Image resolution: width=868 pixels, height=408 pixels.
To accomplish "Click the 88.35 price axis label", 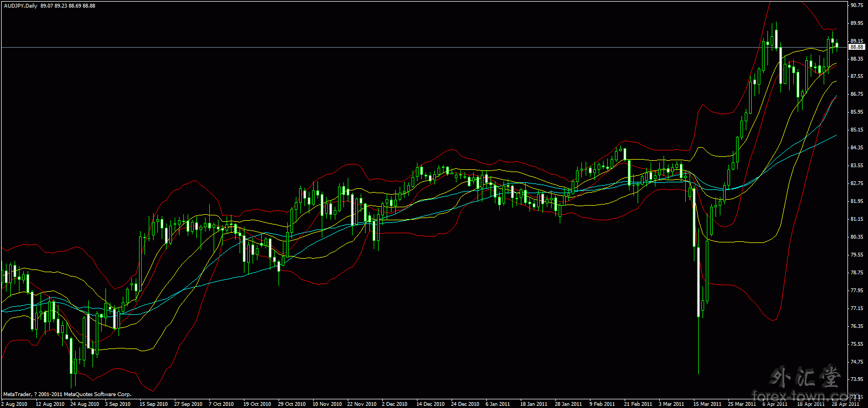I will (x=857, y=58).
